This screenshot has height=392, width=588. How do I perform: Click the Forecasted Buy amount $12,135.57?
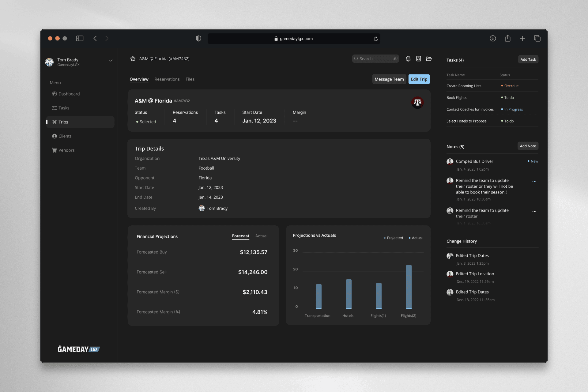(x=254, y=252)
